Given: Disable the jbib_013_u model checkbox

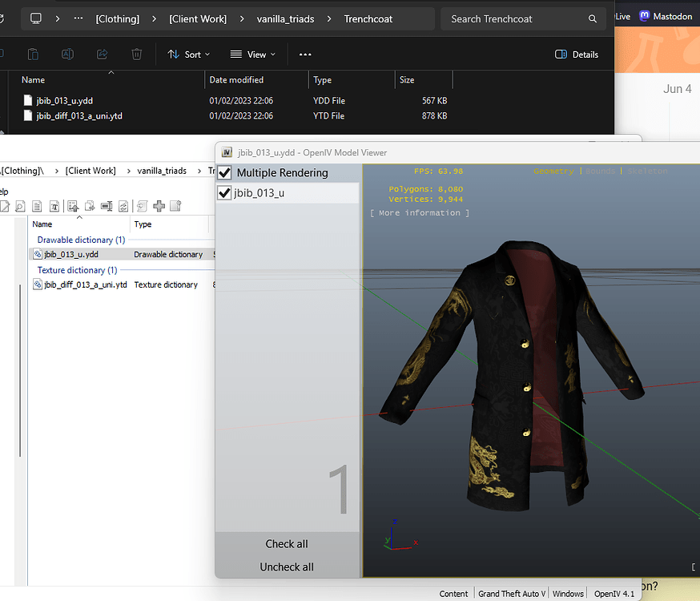Looking at the screenshot, I should pos(224,192).
